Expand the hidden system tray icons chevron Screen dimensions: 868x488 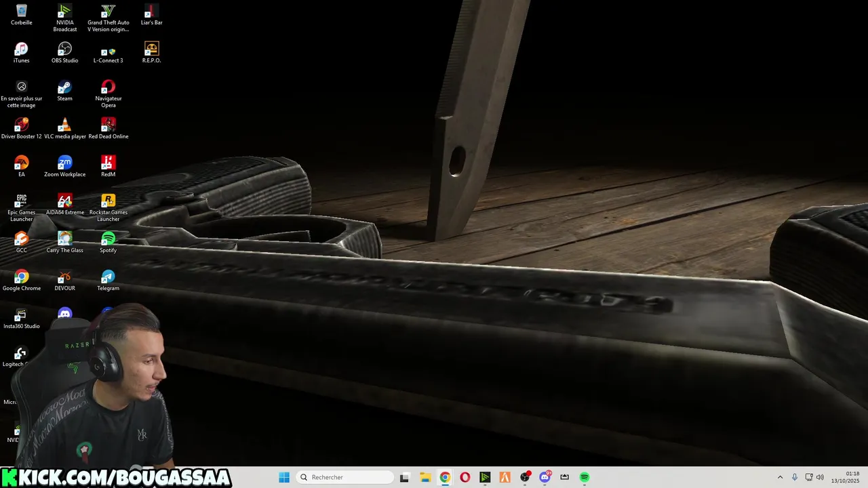780,477
